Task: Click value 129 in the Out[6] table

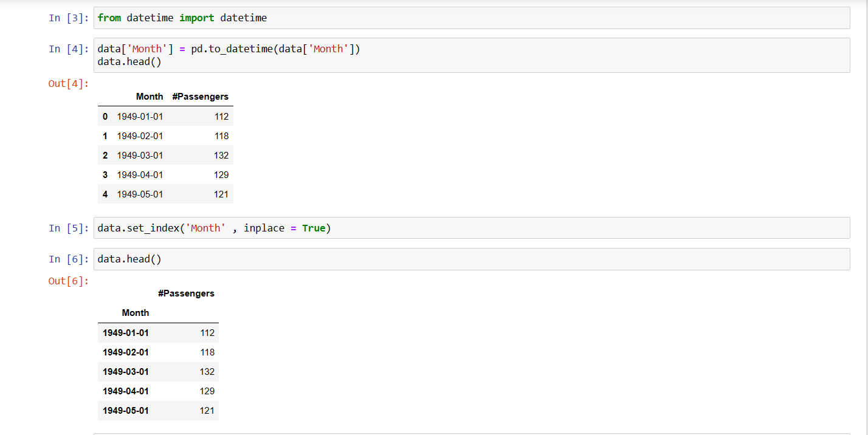Action: 207,391
